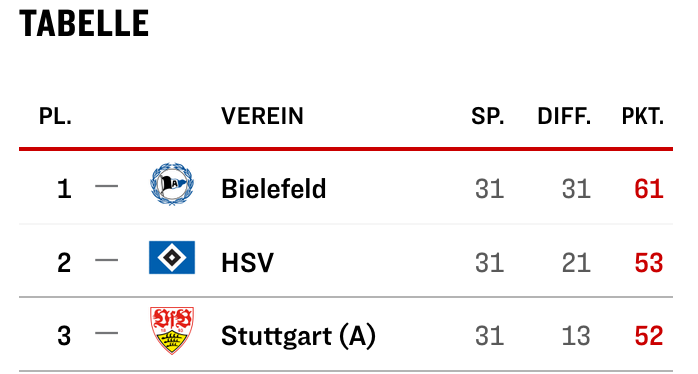698x374 pixels.
Task: Click Stuttgart's 52 points value
Action: coord(649,336)
